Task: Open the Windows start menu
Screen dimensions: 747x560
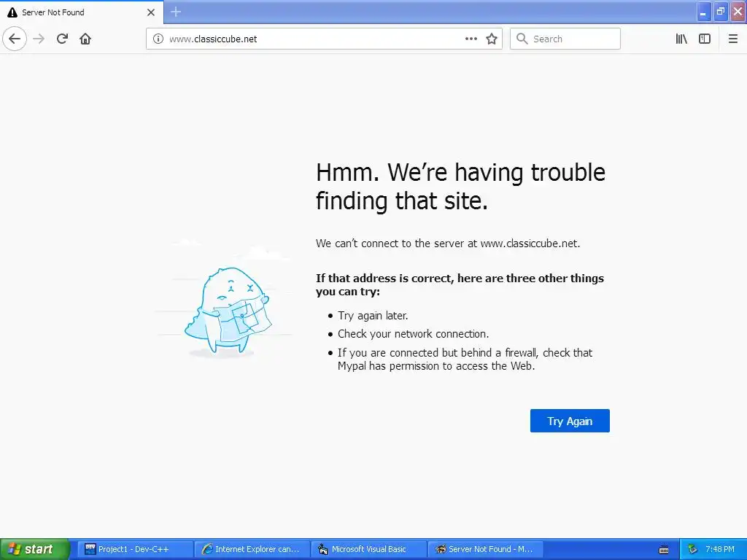Action: click(x=35, y=549)
